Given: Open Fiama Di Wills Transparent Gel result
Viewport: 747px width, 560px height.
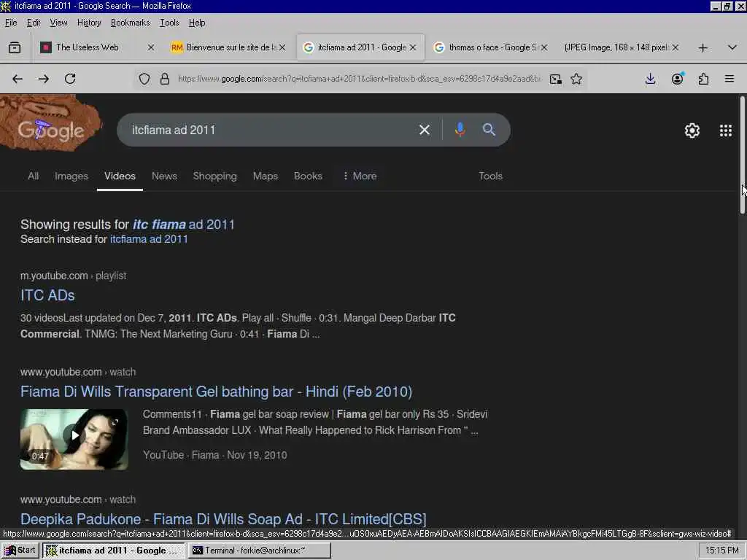Looking at the screenshot, I should [x=216, y=392].
